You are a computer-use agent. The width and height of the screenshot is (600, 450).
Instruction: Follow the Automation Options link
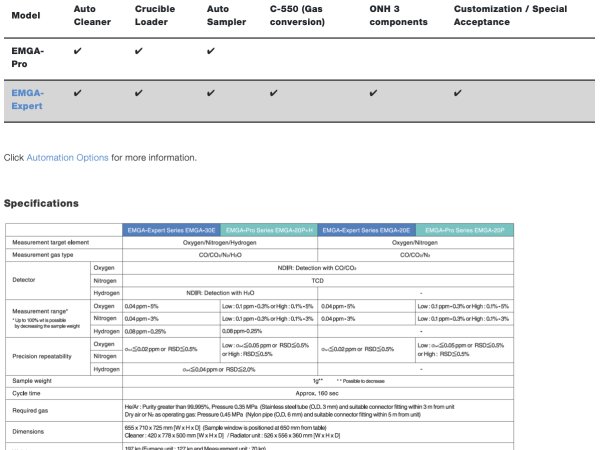click(67, 158)
